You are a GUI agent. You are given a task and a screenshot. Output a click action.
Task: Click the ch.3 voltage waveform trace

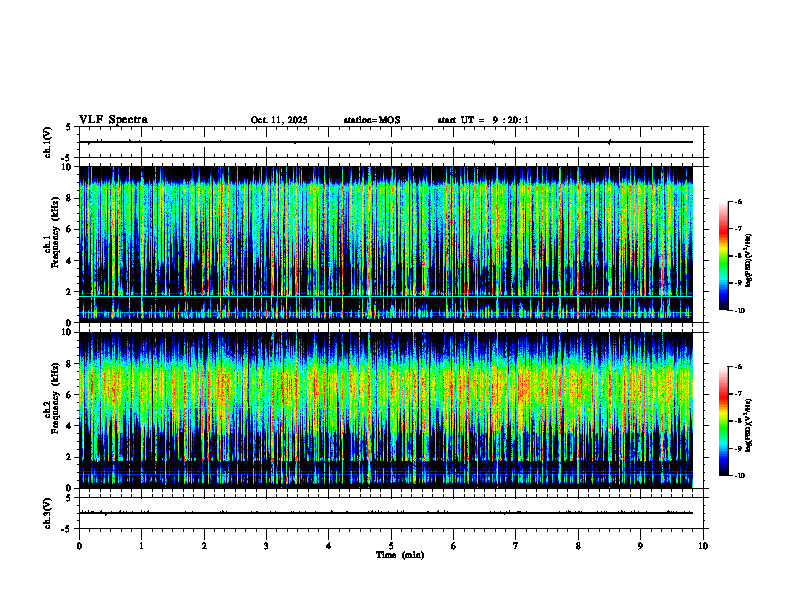pyautogui.click(x=386, y=513)
